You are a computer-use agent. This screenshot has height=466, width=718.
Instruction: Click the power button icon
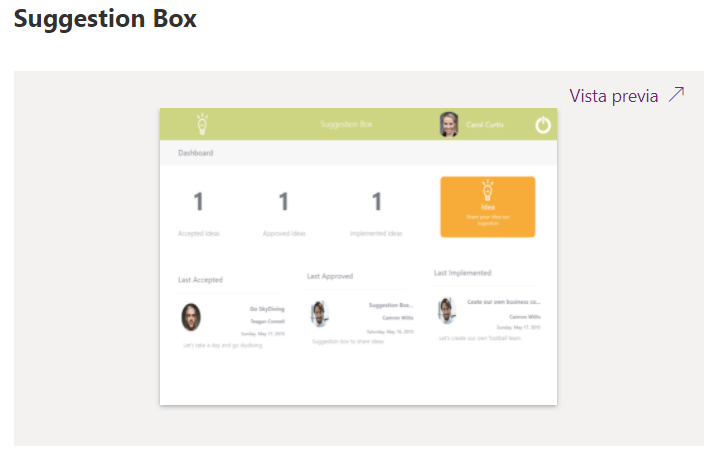pos(542,125)
